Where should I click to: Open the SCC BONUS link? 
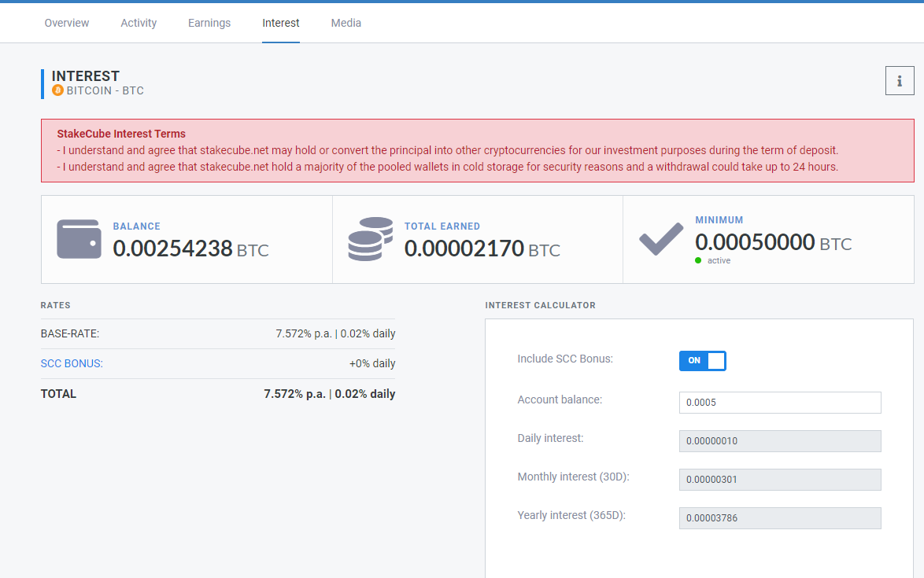tap(72, 364)
